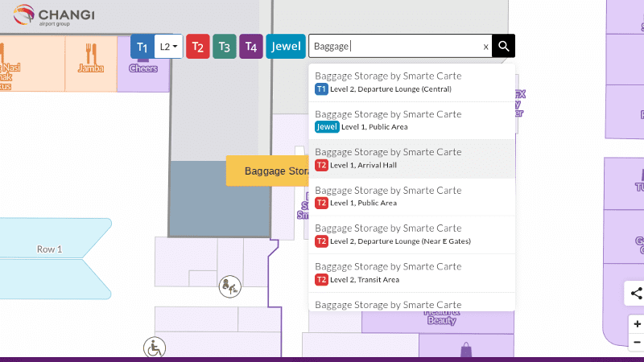Choose T2 Level 2 Transit Area result
This screenshot has height=362, width=644.
click(412, 273)
